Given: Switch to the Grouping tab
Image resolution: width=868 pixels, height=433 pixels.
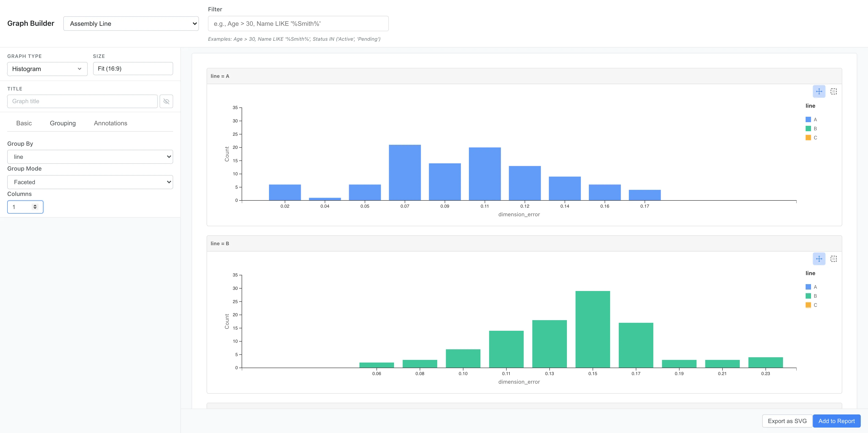Looking at the screenshot, I should point(63,123).
